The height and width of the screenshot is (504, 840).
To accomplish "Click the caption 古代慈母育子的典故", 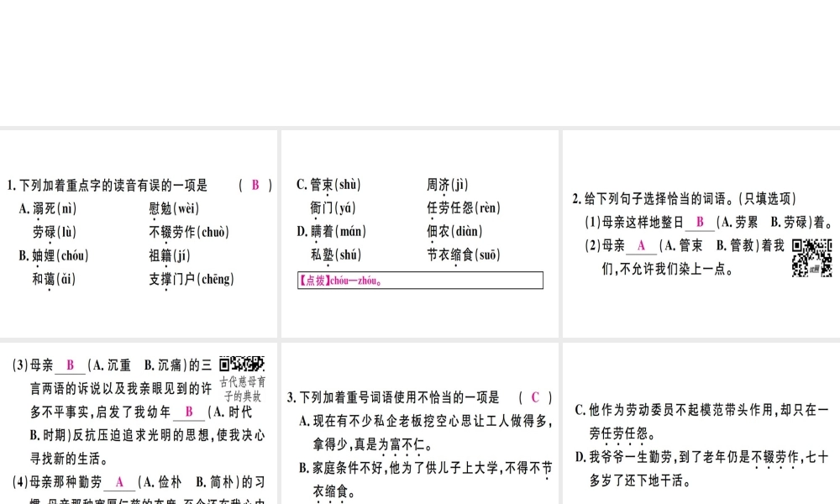I will point(244,389).
